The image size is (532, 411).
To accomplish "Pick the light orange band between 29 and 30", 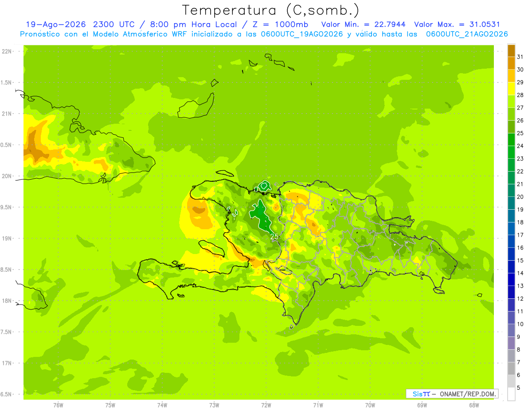I will coord(511,76).
